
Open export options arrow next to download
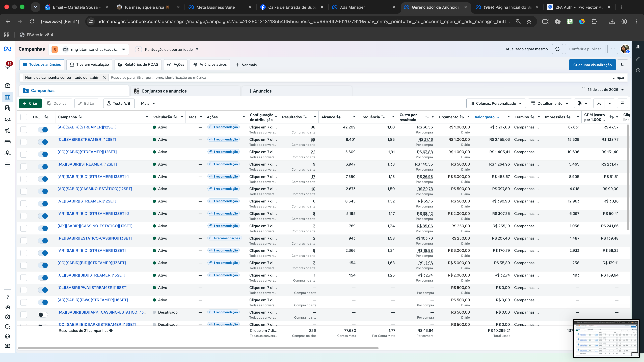[609, 103]
